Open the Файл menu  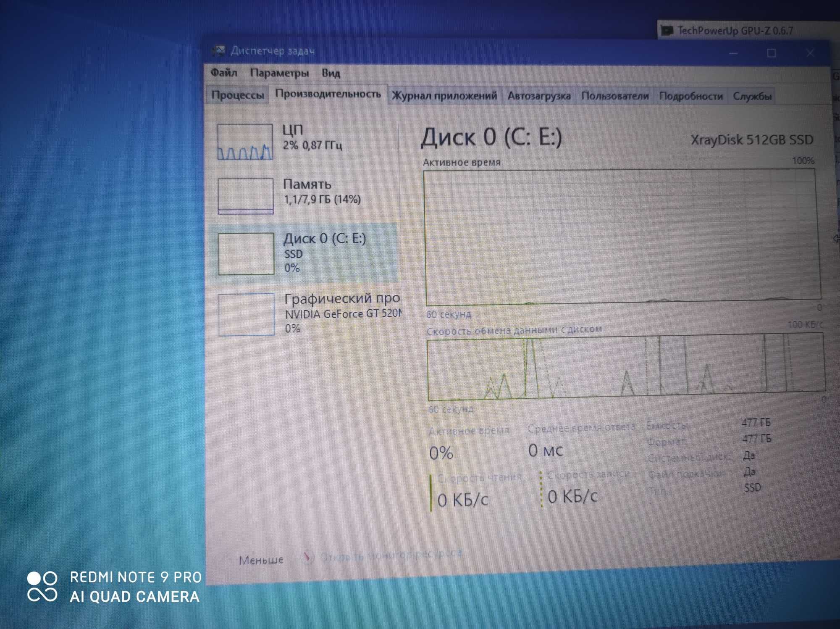tap(223, 73)
